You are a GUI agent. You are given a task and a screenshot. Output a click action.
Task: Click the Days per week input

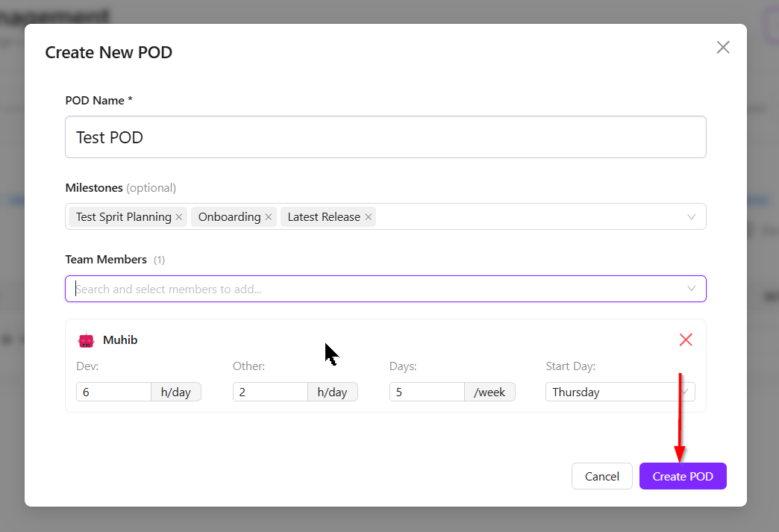click(x=427, y=392)
